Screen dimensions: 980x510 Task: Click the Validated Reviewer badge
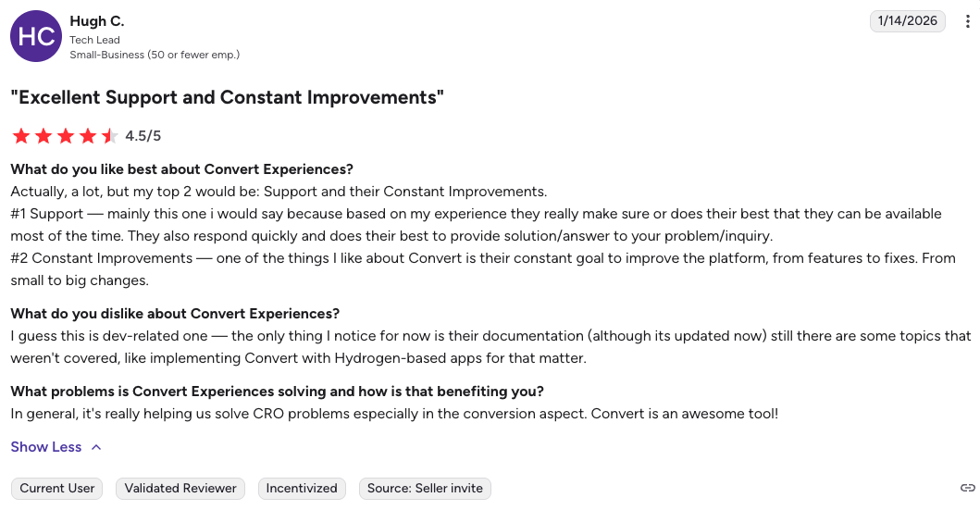pos(180,488)
